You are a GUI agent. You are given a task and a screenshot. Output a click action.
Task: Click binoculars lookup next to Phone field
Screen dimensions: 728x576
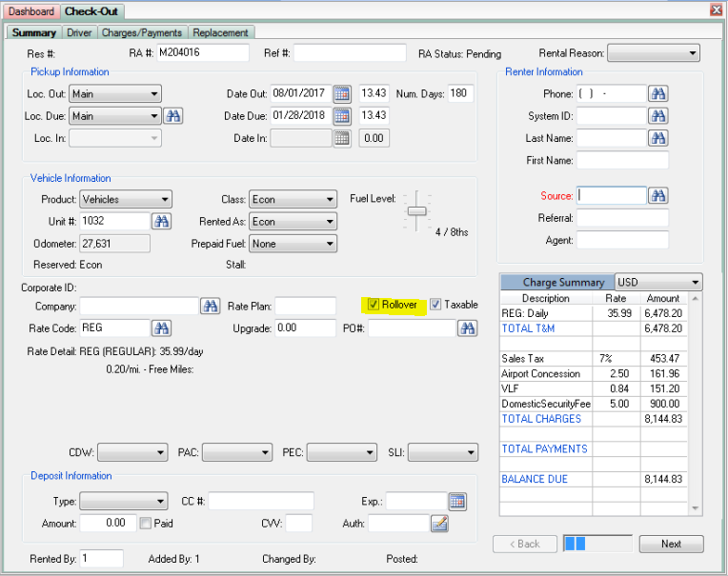point(658,93)
